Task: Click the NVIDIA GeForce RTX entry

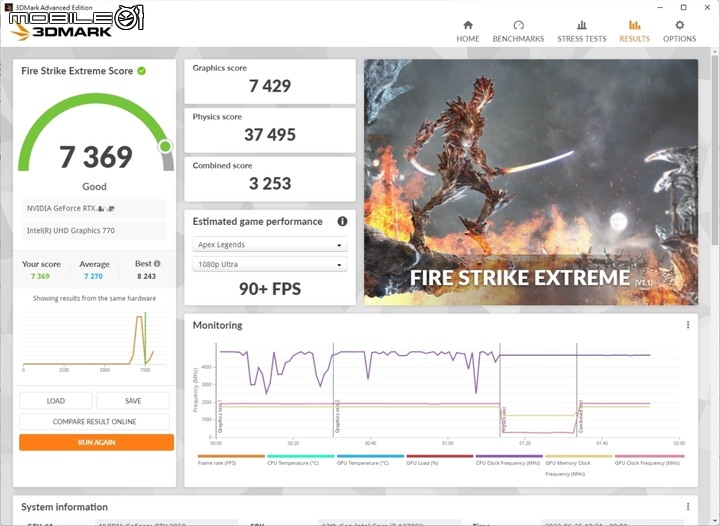Action: coord(94,208)
